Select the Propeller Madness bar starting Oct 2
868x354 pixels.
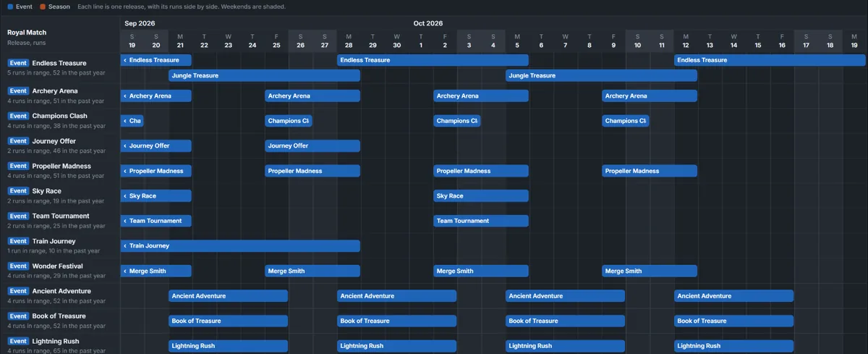(x=481, y=171)
